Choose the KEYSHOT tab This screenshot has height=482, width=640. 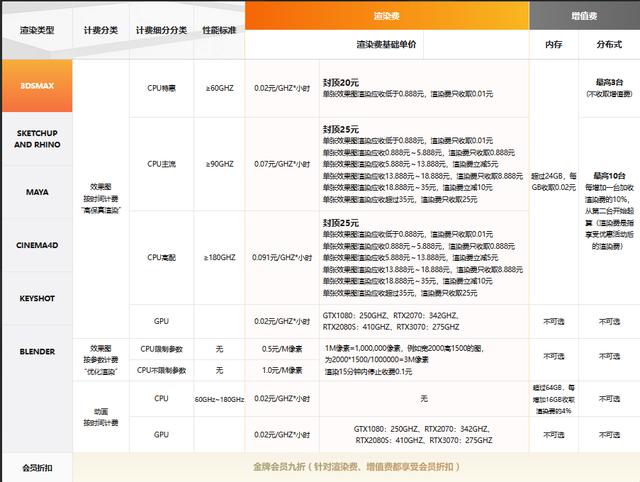(37, 298)
